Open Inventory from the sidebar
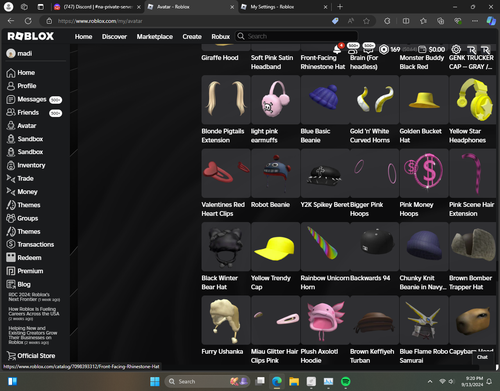The image size is (500, 391). [x=26, y=165]
